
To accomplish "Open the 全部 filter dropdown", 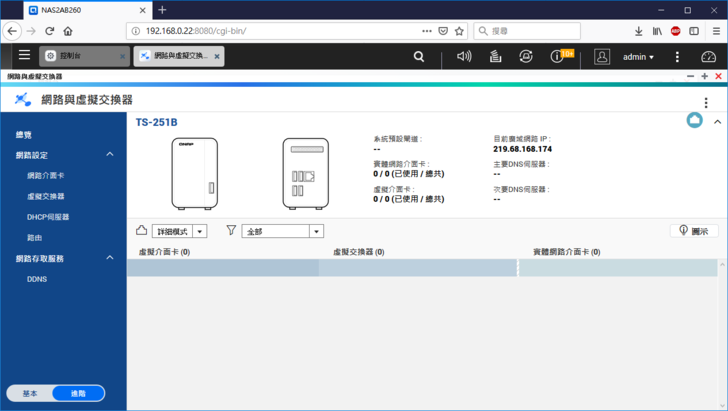I will tap(282, 231).
